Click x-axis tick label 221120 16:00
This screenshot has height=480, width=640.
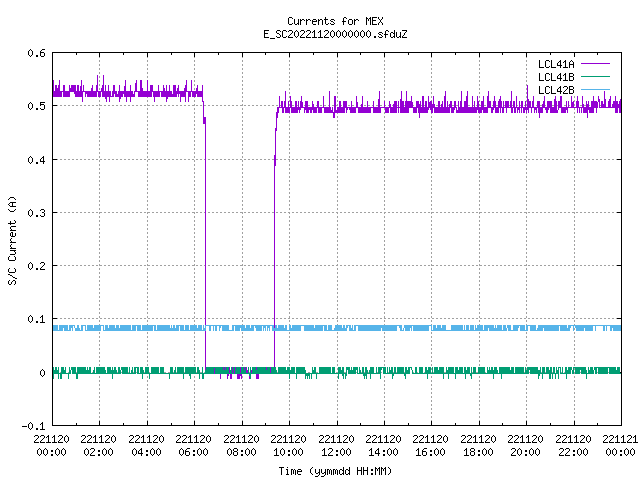click(x=431, y=446)
